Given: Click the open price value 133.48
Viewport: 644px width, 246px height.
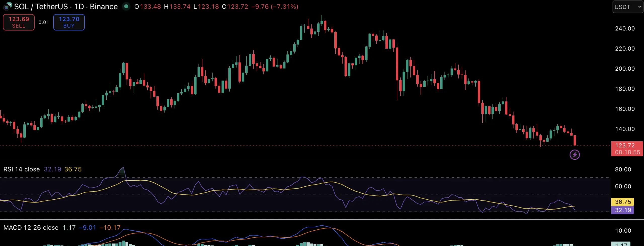Looking at the screenshot, I should (x=150, y=7).
